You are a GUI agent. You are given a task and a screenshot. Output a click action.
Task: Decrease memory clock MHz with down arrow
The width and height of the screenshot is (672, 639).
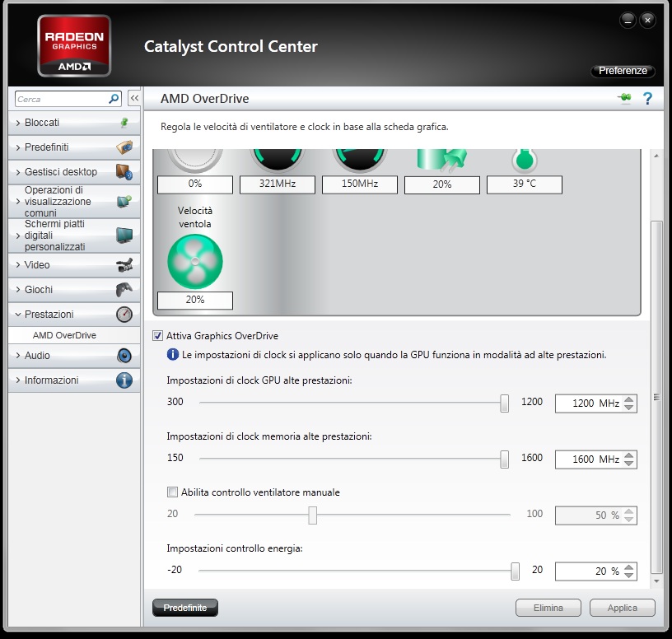628,463
